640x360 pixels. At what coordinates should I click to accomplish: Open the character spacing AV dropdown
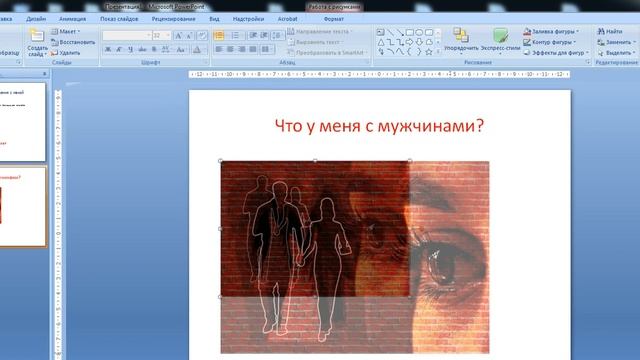166,49
